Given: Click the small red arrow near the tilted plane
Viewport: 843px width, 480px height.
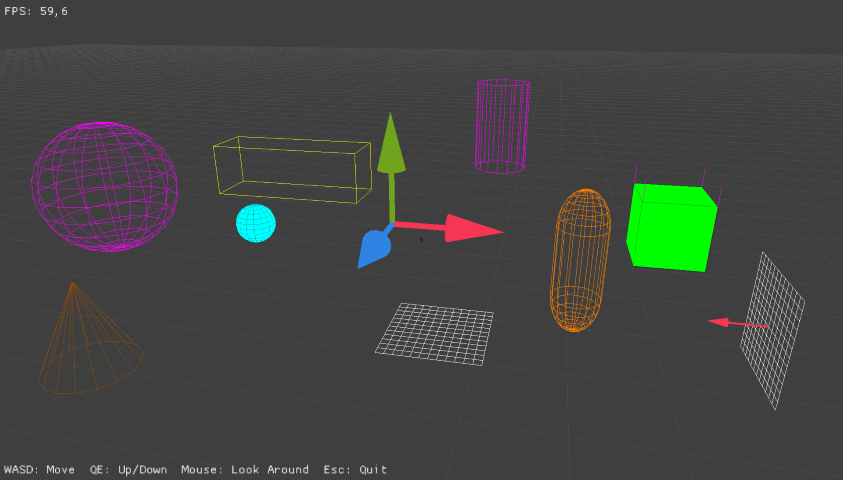Looking at the screenshot, I should tap(738, 324).
